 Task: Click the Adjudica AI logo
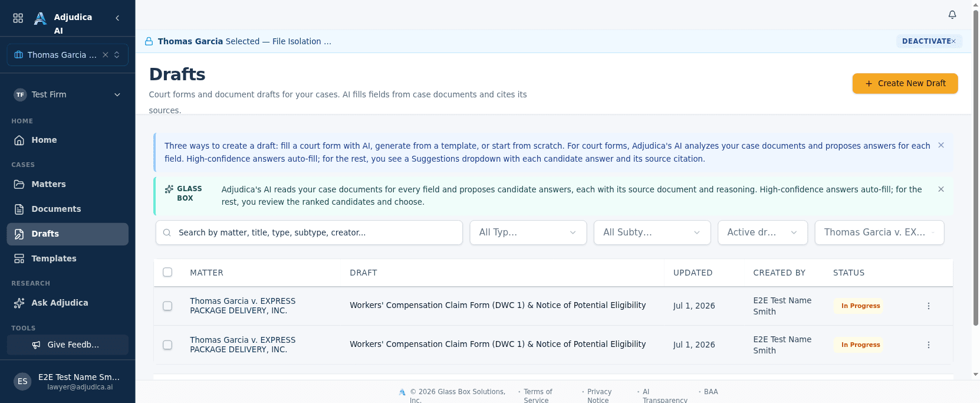[x=40, y=19]
